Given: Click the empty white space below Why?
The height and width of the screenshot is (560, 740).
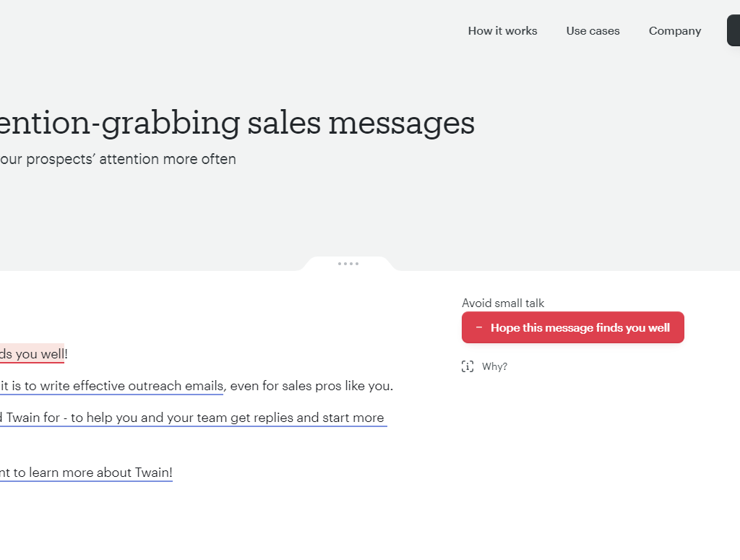Looking at the screenshot, I should coord(571,448).
